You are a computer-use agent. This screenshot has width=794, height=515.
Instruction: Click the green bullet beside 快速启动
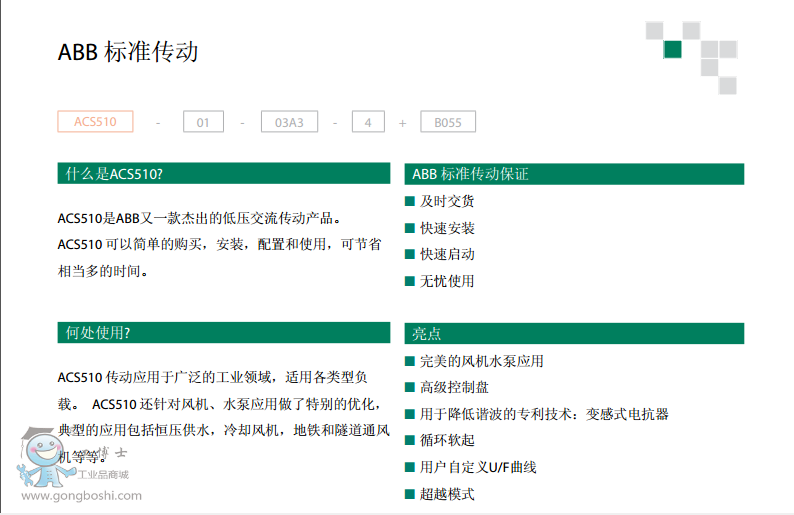pos(410,254)
